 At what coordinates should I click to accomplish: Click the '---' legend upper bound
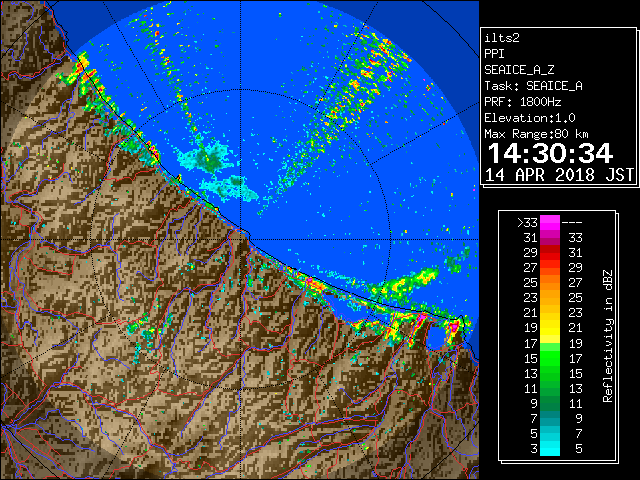pyautogui.click(x=572, y=223)
